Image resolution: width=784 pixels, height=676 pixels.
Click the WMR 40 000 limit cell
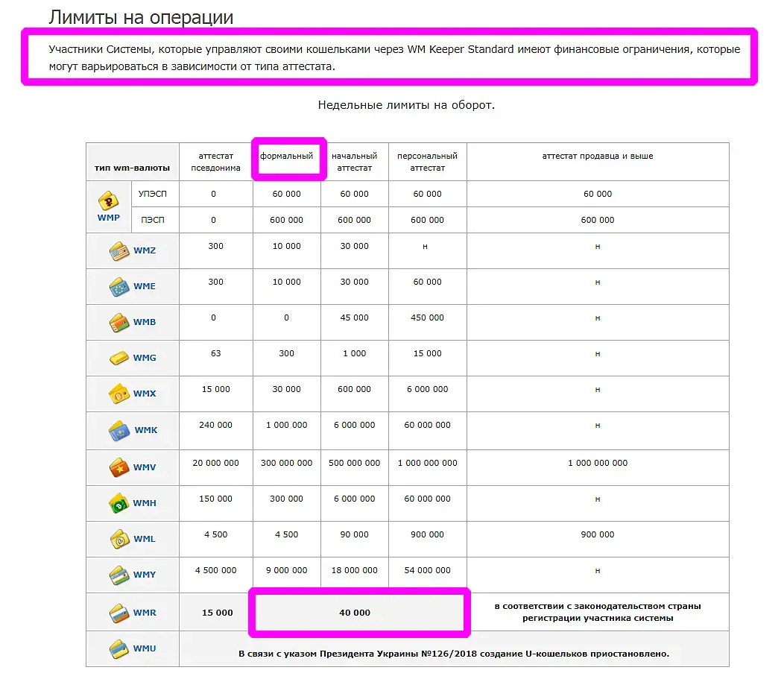355,613
